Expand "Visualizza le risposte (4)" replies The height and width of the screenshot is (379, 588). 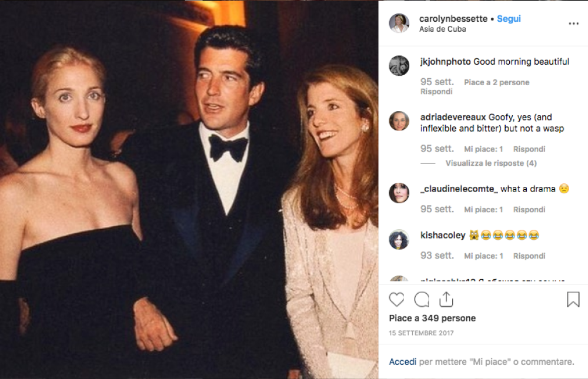coord(491,163)
